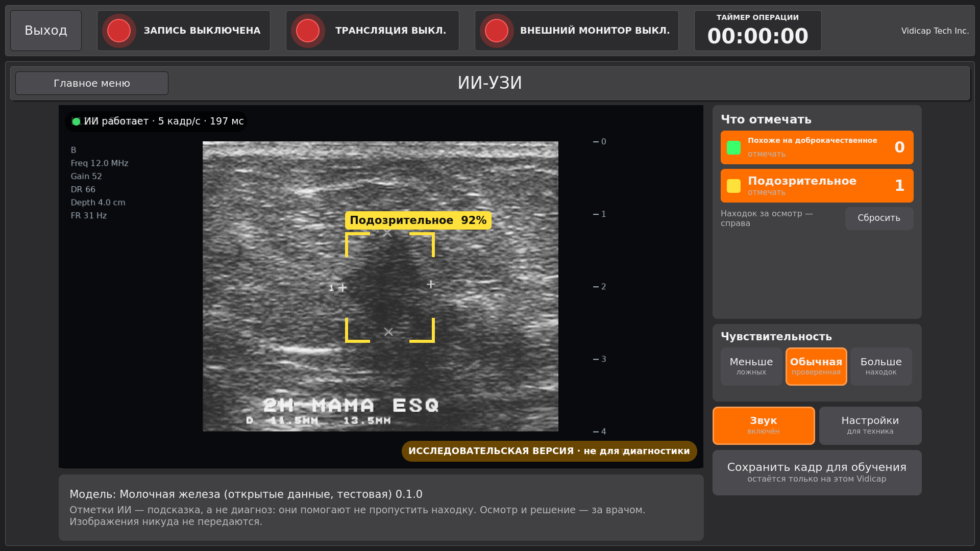Click the yellow suspicious category swatch
This screenshot has width=980, height=551.
click(733, 186)
